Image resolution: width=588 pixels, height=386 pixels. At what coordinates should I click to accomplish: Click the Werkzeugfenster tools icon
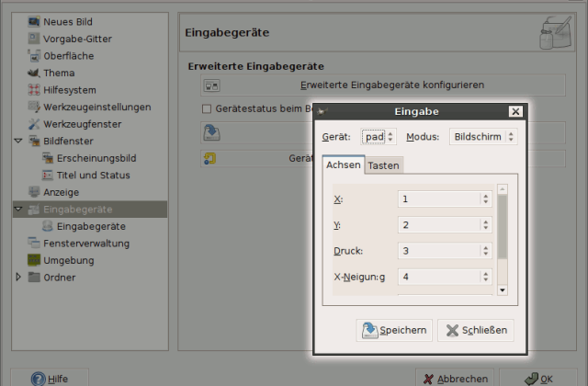pyautogui.click(x=34, y=124)
